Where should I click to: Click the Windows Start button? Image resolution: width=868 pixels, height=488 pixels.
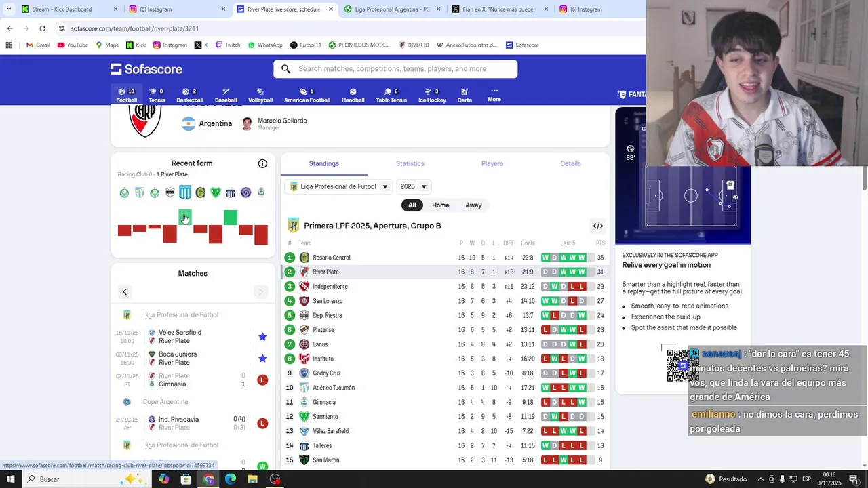[10, 479]
